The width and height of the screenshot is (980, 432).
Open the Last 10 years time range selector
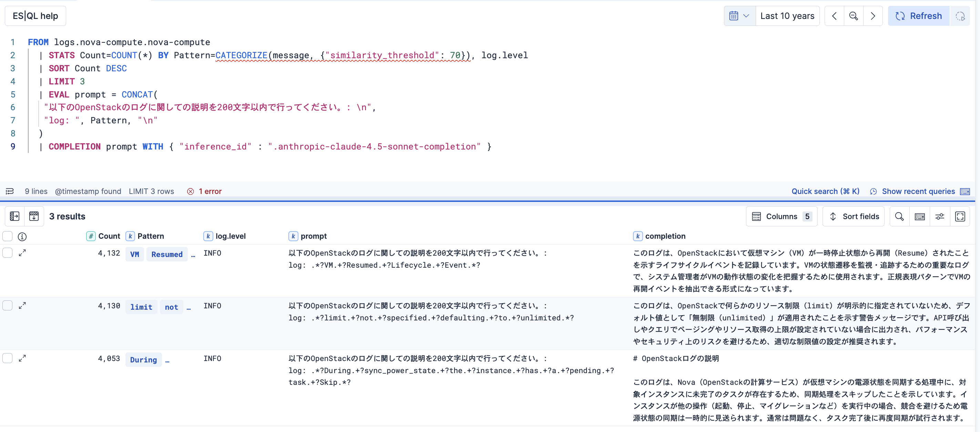click(x=787, y=16)
